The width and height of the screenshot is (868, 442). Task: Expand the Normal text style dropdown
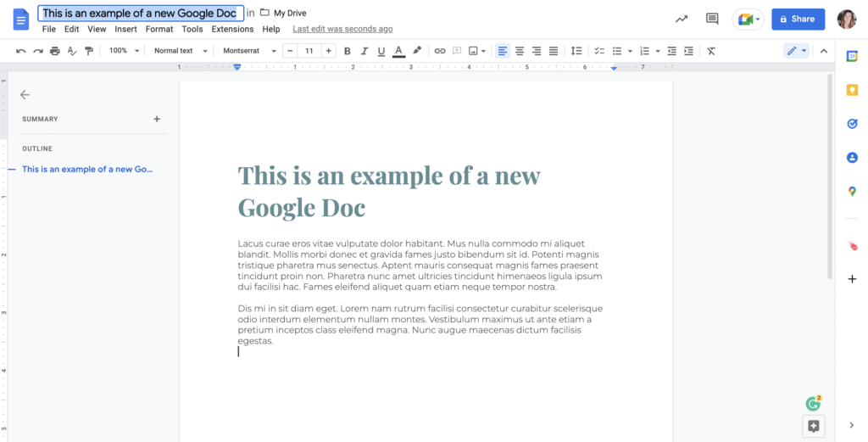[180, 51]
